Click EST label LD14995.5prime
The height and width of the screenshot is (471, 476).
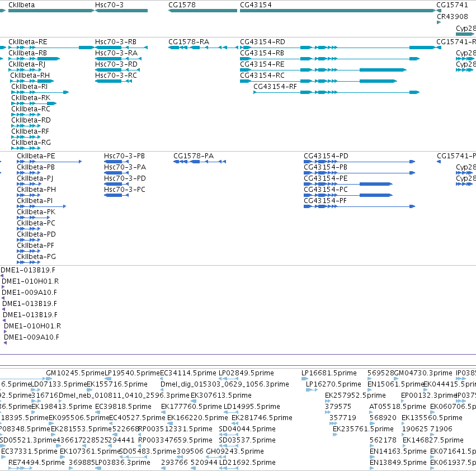coord(252,407)
